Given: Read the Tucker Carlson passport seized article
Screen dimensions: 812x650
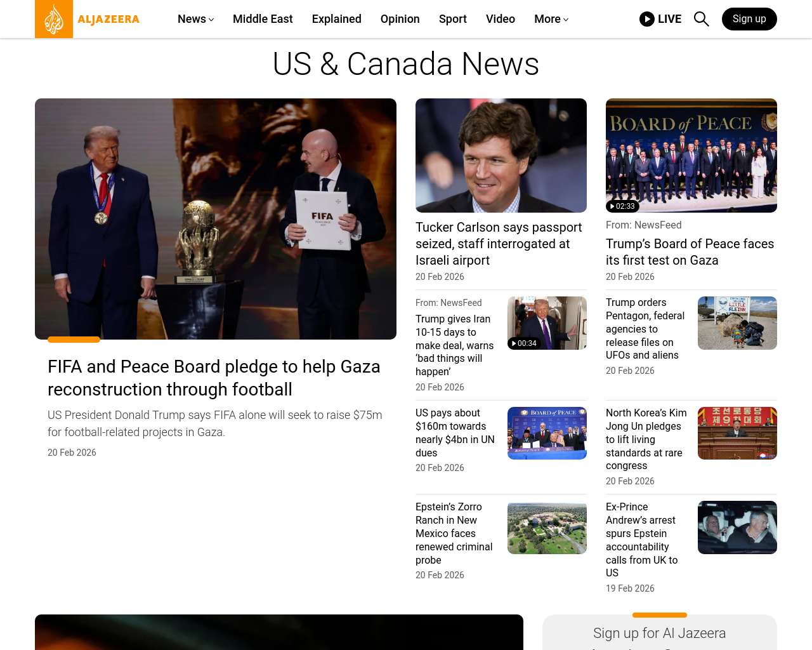Looking at the screenshot, I should pos(498,244).
